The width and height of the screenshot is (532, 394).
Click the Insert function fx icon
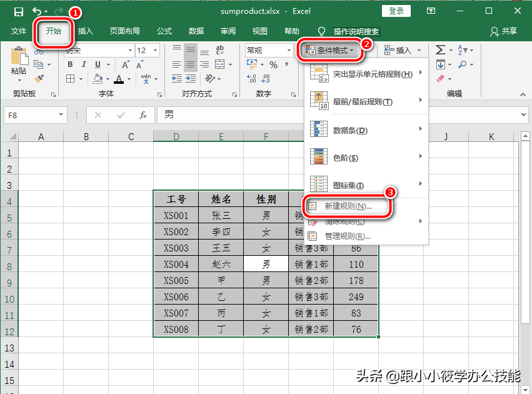[x=143, y=115]
